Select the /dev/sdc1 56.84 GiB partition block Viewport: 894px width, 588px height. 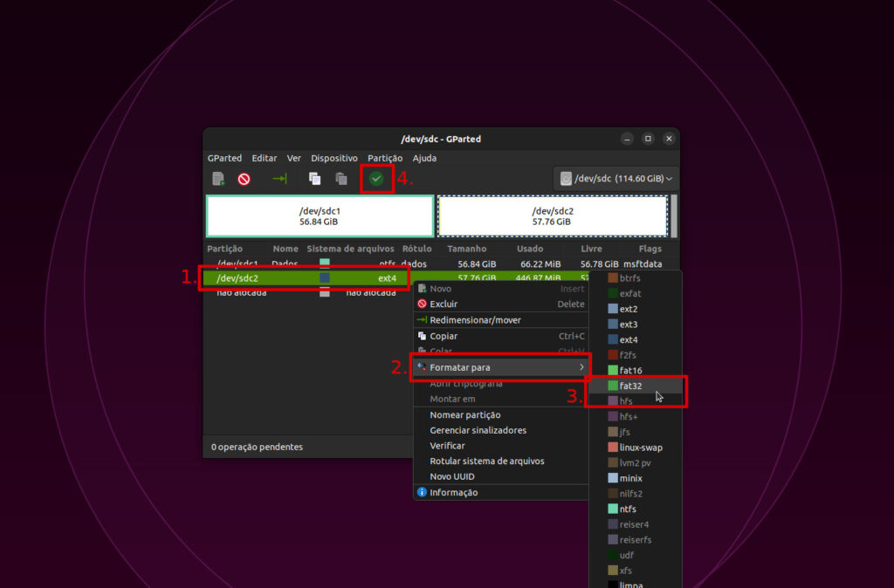click(320, 216)
